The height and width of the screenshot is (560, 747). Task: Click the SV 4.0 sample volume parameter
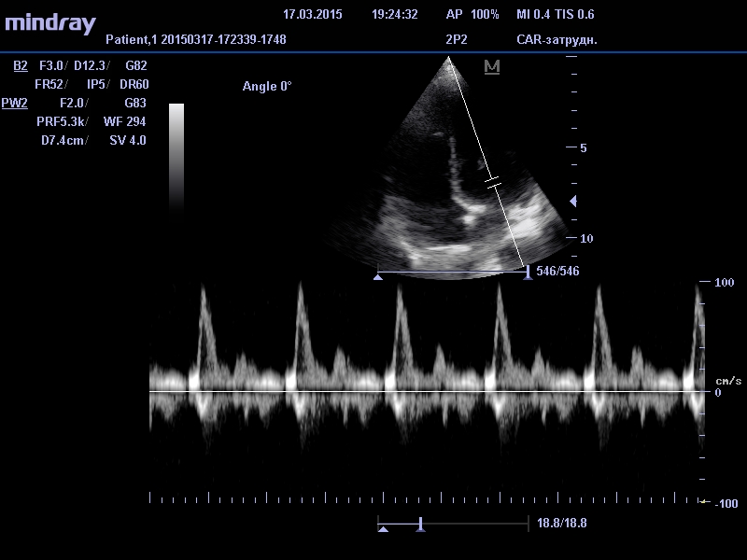pyautogui.click(x=127, y=141)
